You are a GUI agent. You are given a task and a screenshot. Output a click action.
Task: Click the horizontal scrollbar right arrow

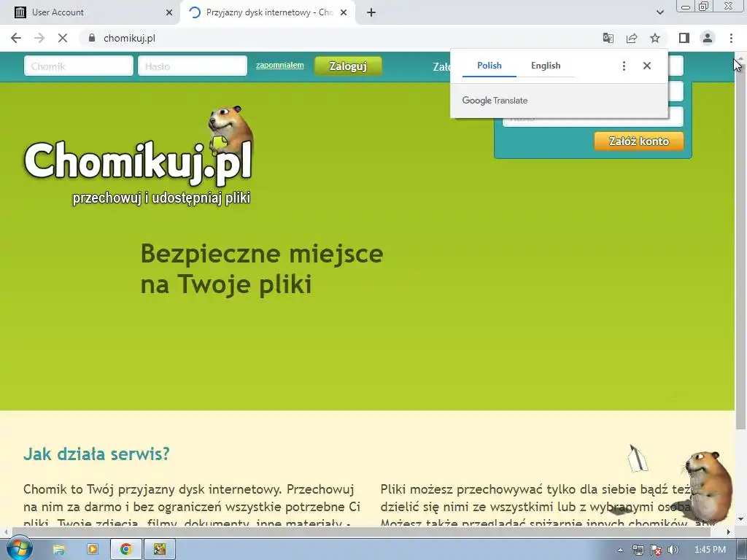point(729,531)
